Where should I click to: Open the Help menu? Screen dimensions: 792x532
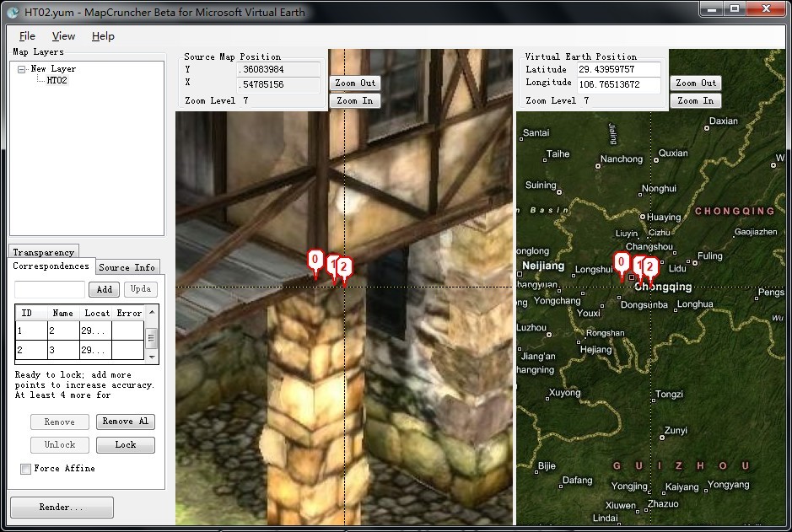(103, 36)
